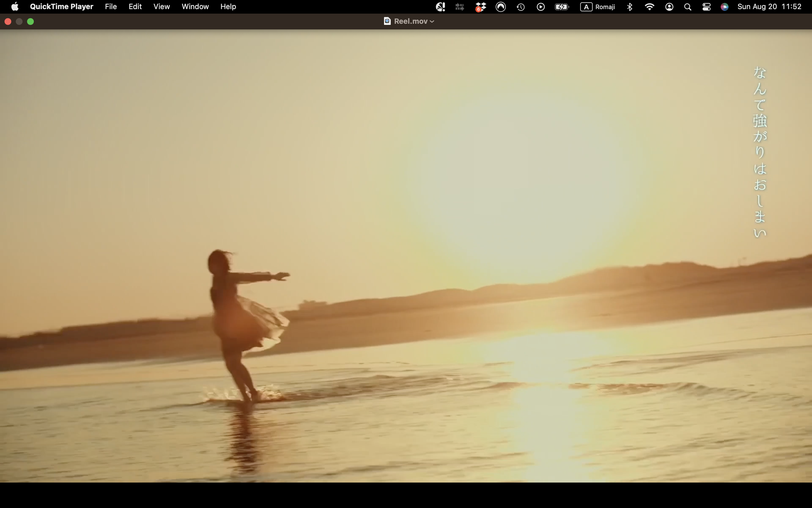The width and height of the screenshot is (812, 508).
Task: Click the video frame to show controls
Action: [406, 256]
